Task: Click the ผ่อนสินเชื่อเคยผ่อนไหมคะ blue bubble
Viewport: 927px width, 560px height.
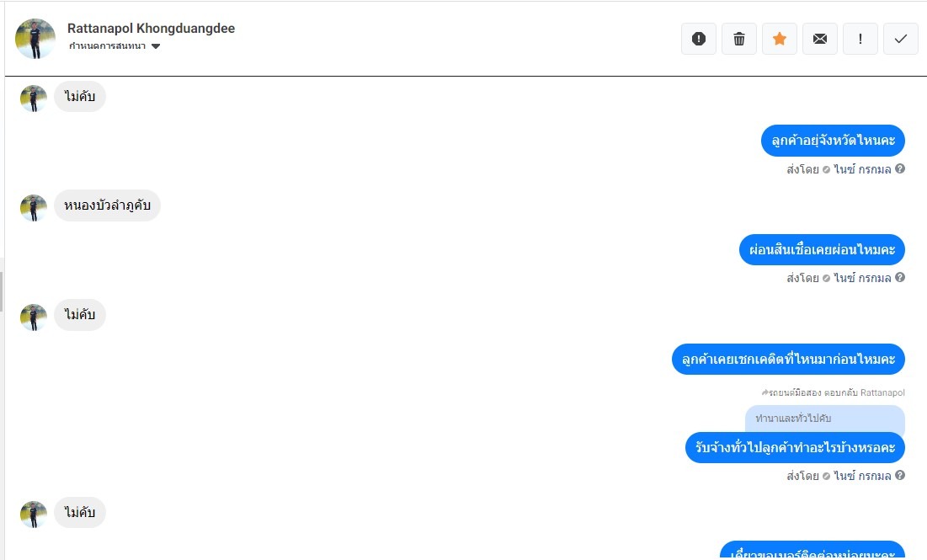Action: (822, 249)
